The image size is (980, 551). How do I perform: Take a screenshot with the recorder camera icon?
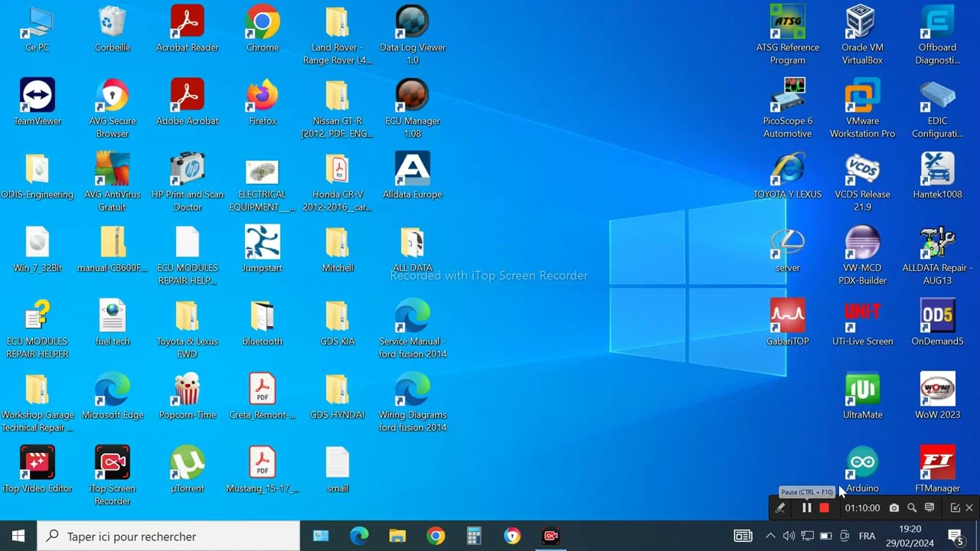pyautogui.click(x=893, y=508)
